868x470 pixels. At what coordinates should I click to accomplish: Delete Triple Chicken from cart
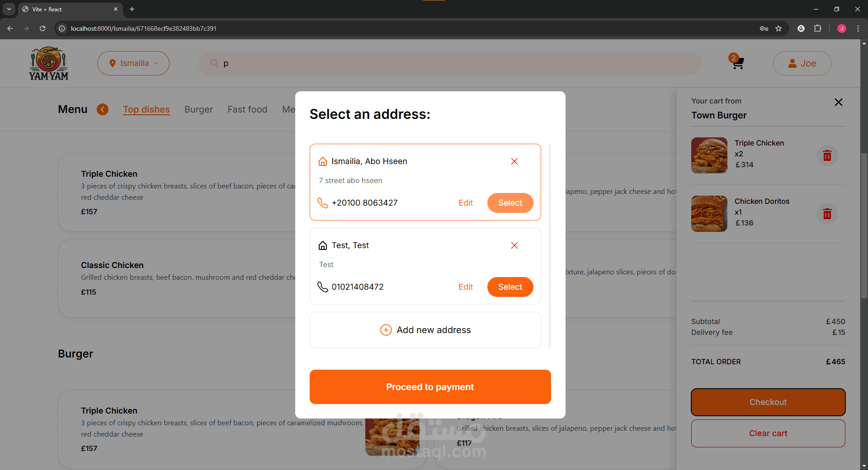tap(827, 155)
